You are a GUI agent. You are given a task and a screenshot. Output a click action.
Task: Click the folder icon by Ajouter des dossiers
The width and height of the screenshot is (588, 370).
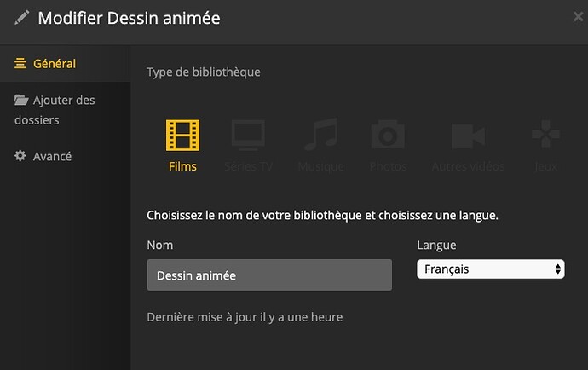(21, 101)
